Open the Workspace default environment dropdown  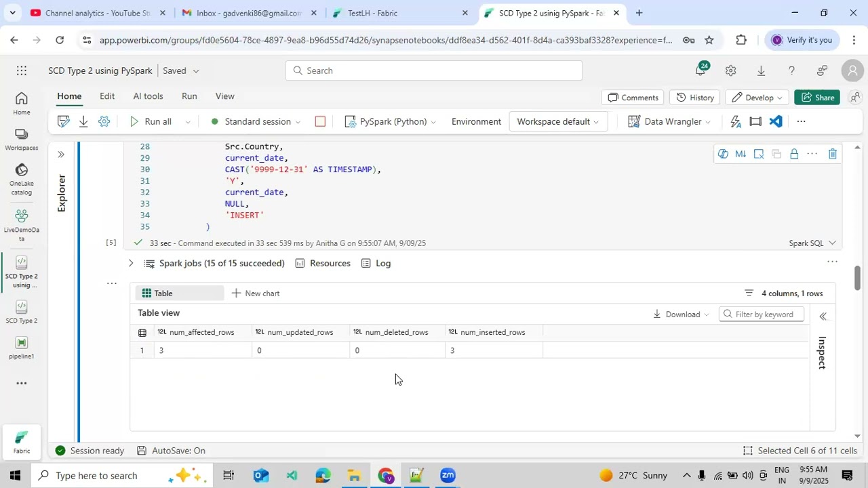pyautogui.click(x=558, y=121)
